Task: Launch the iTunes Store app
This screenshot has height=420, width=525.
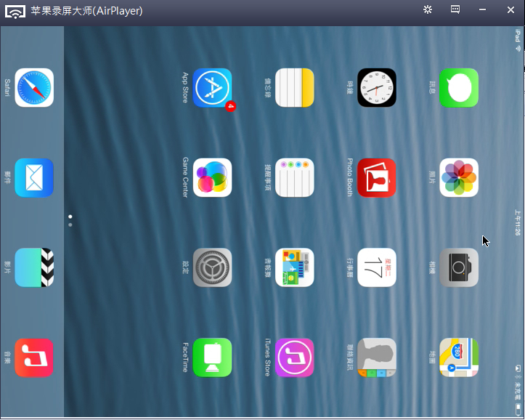Action: pos(295,358)
